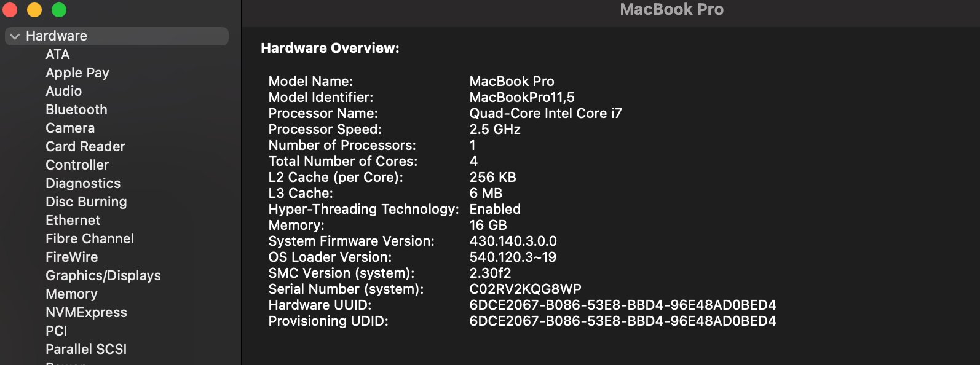
Task: Select Controller in the sidebar
Action: 77,165
